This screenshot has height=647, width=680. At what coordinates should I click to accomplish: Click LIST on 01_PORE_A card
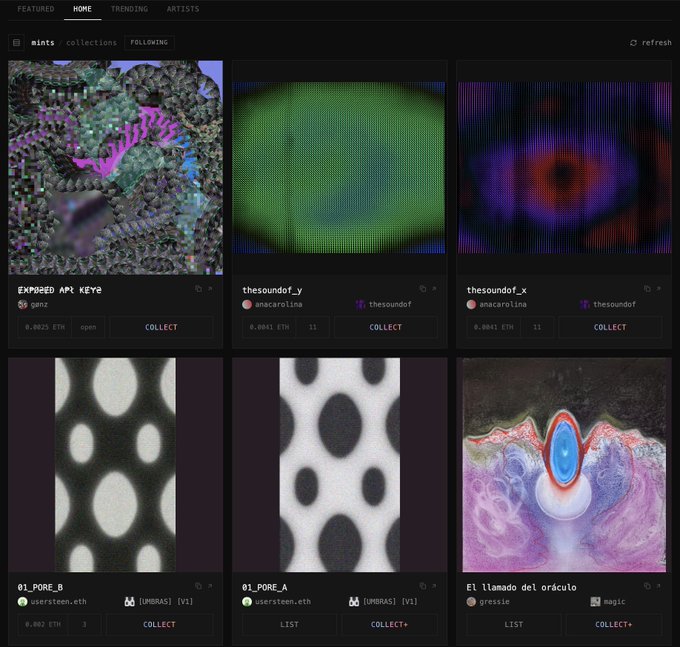289,624
